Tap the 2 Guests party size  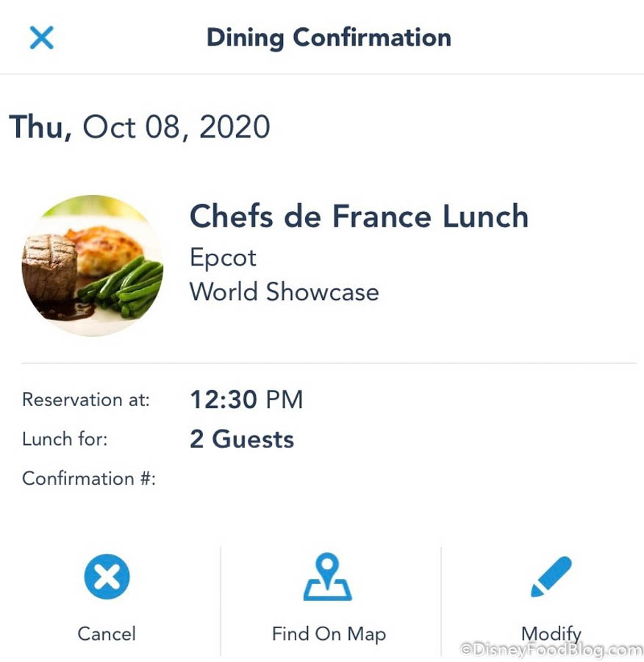242,440
